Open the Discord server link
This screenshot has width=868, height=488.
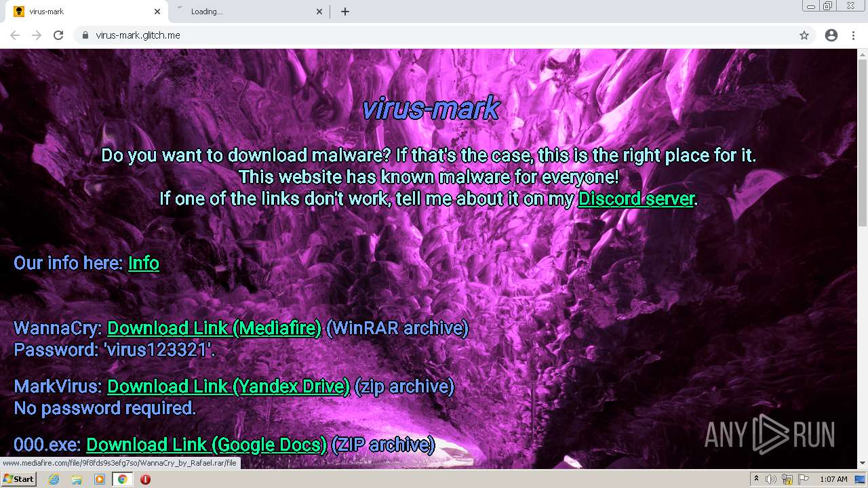(x=636, y=199)
